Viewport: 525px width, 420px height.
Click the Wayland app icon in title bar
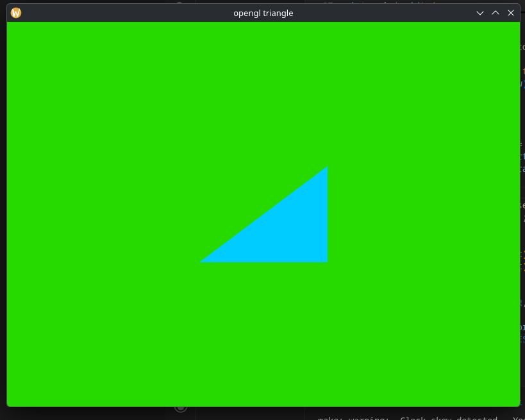point(16,13)
